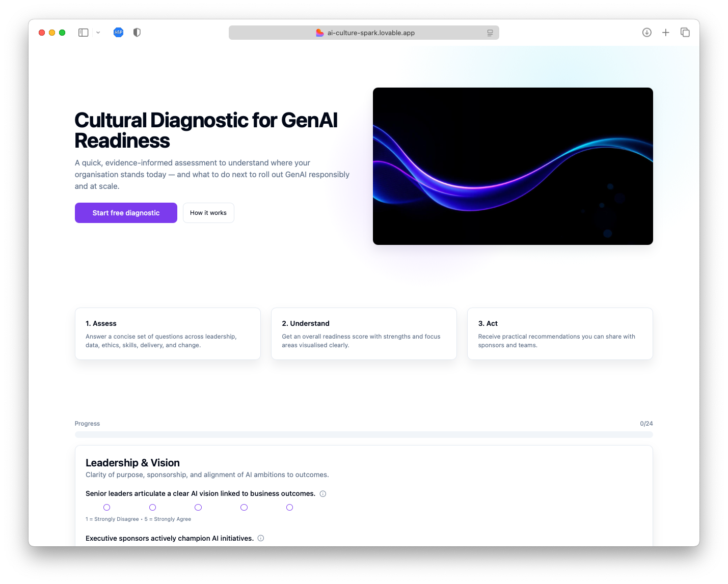This screenshot has width=728, height=584.
Task: Click the Cultural Diagnostic for GenAI Readiness heading
Action: (x=206, y=130)
